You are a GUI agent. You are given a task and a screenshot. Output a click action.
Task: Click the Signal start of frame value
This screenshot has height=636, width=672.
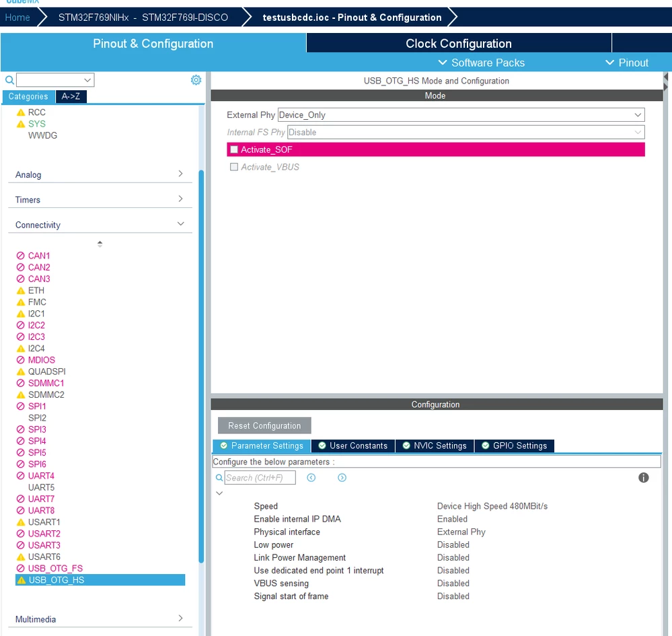point(453,596)
